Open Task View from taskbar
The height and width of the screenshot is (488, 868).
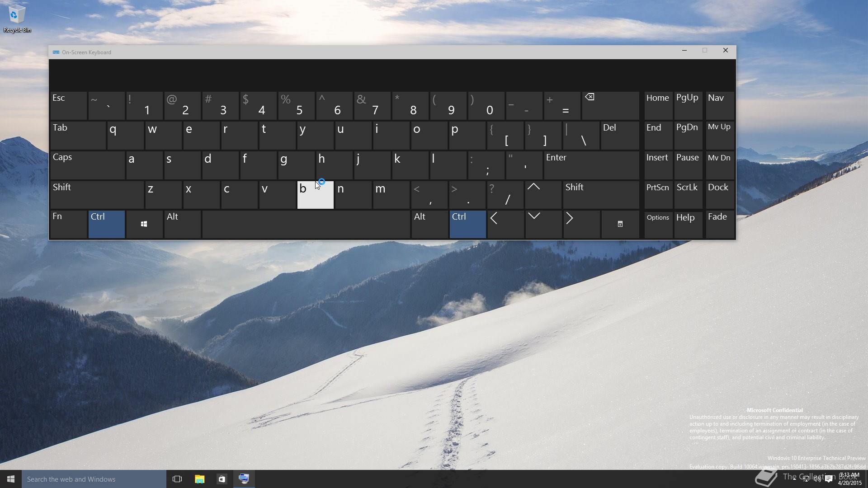[177, 479]
